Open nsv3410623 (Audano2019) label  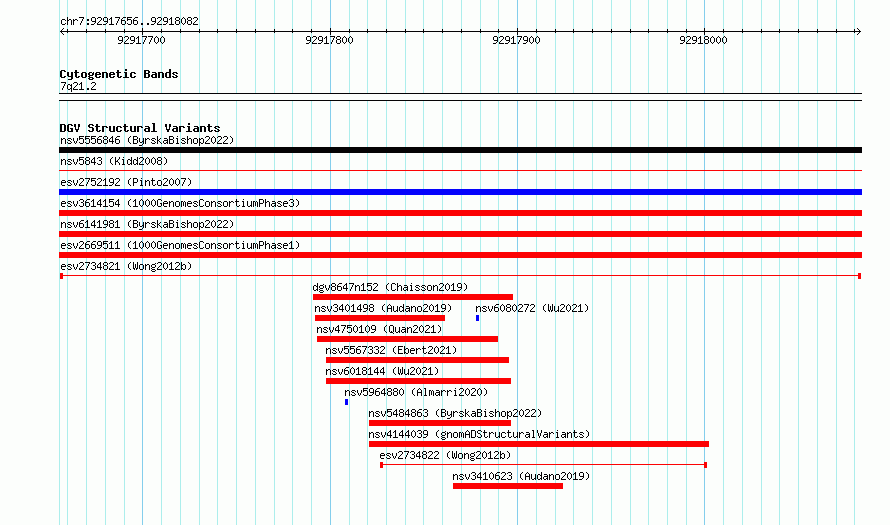(521, 476)
